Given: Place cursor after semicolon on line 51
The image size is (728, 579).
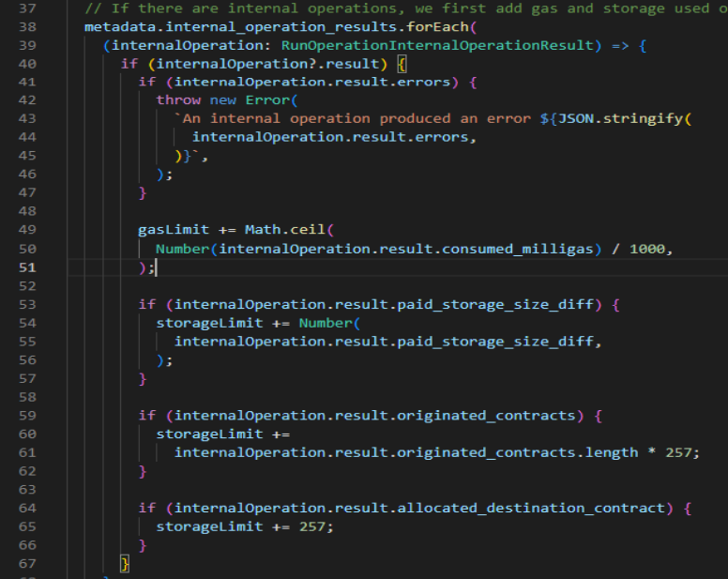Looking at the screenshot, I should pyautogui.click(x=155, y=267).
